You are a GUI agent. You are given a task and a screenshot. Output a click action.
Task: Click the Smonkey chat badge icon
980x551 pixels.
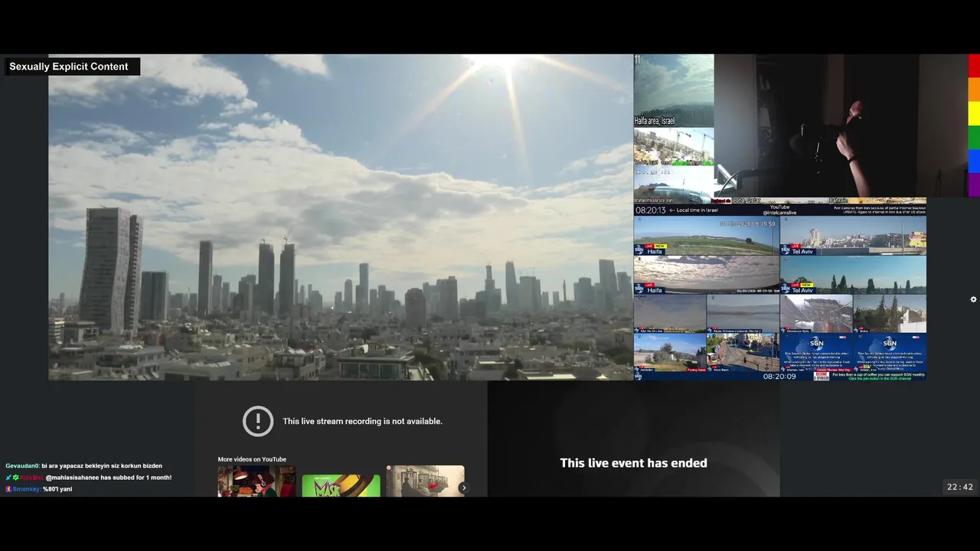click(8, 489)
